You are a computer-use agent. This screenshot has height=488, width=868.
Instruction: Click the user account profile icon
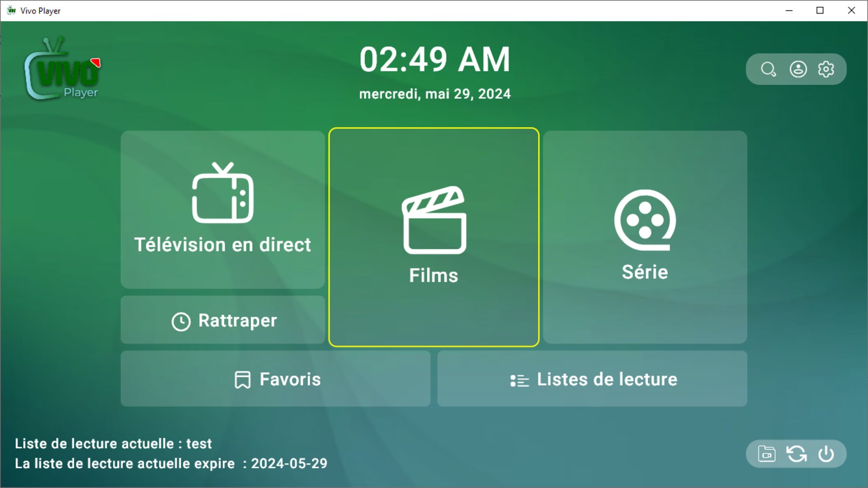(798, 69)
